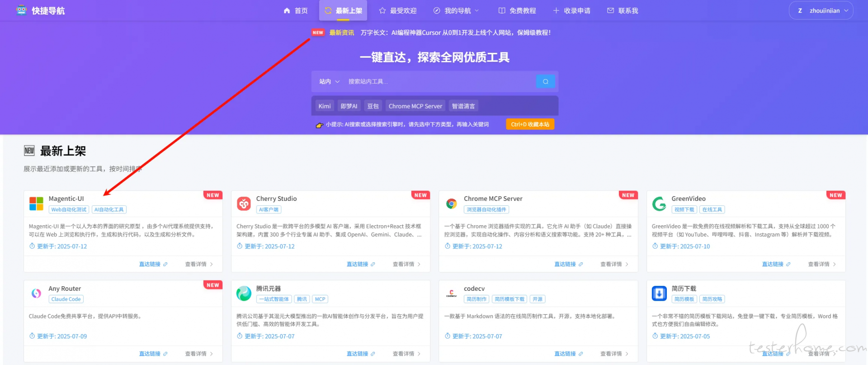Click the 简历模板下载 tag on codecv
Screen dimensions: 868x365
[x=509, y=299]
